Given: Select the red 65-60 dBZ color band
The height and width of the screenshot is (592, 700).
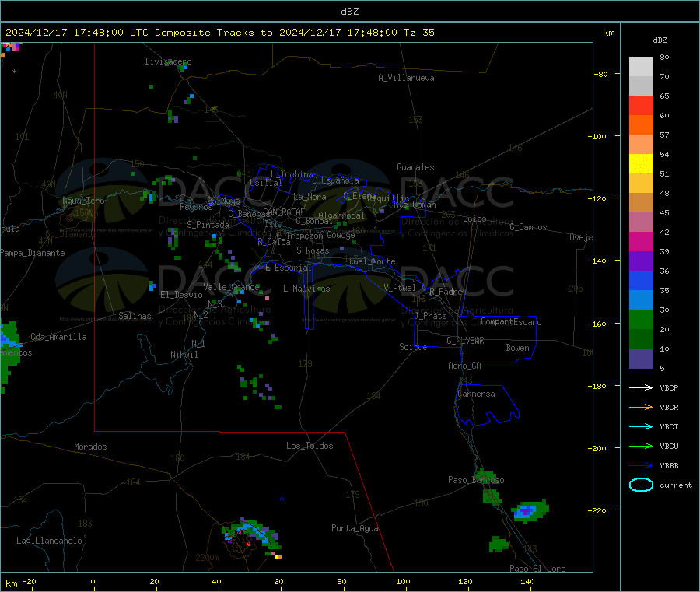Looking at the screenshot, I should [x=641, y=105].
